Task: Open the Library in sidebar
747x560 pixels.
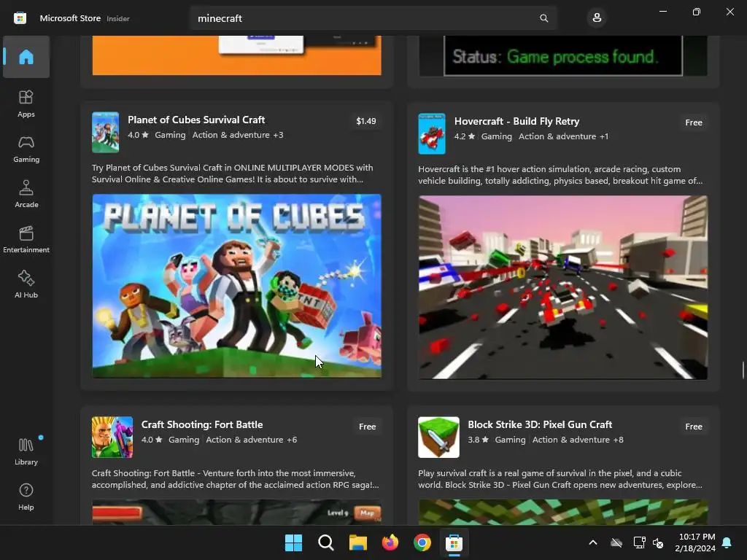Action: 26,451
